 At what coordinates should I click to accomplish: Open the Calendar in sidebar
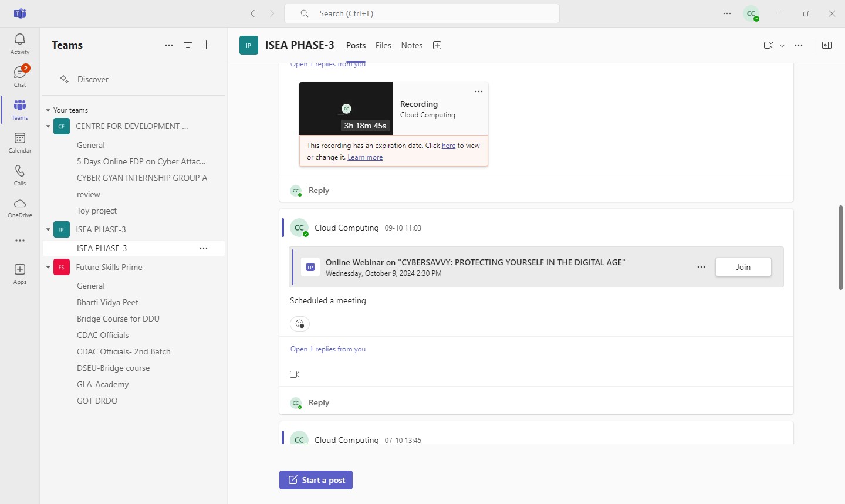(x=20, y=142)
